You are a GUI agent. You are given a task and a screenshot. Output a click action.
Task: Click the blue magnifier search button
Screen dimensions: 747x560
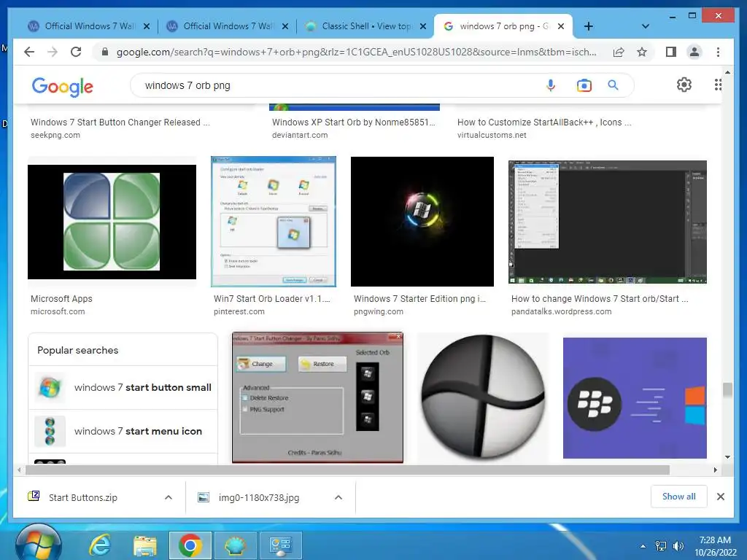coord(613,85)
